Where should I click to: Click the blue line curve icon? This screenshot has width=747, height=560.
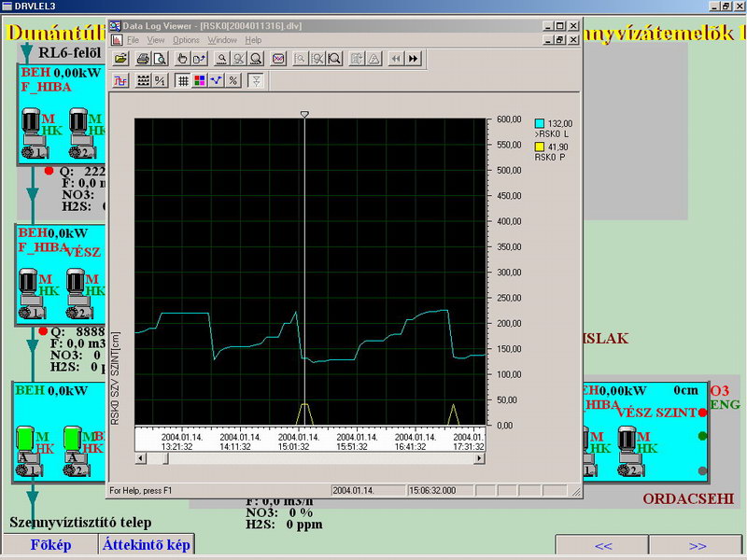point(216,81)
